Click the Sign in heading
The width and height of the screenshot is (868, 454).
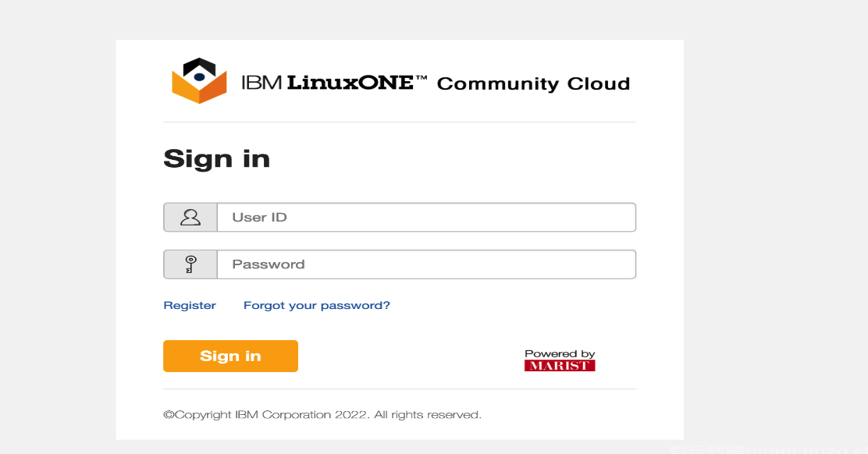click(x=216, y=158)
